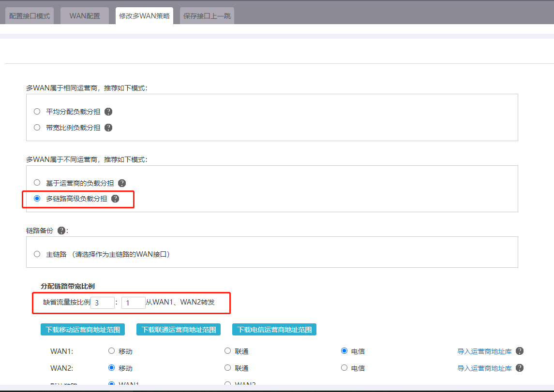Screen dimensions: 554x392
Task: Switch to 修改多WAN策略 tab
Action: [144, 16]
